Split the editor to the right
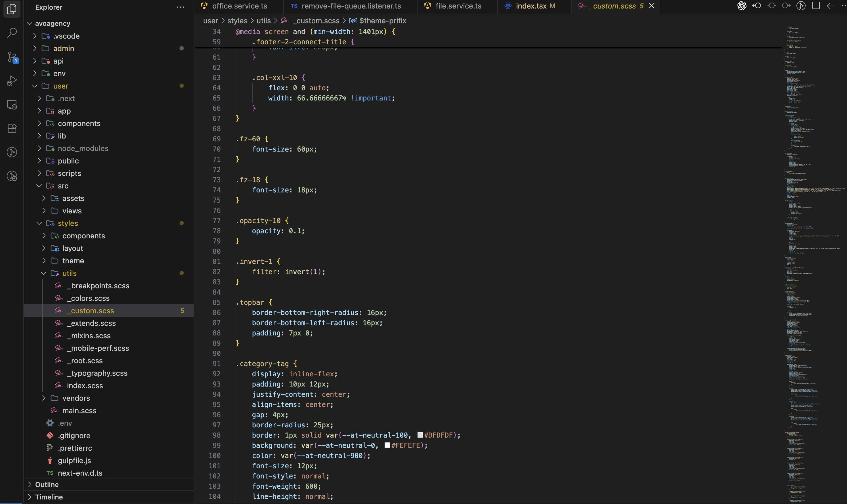Viewport: 847px width, 504px height. click(816, 6)
